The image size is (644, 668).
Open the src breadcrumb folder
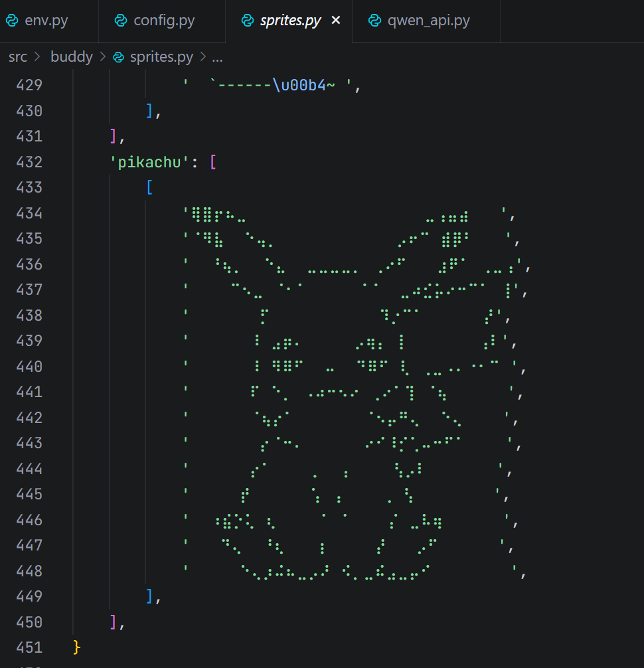coord(18,56)
